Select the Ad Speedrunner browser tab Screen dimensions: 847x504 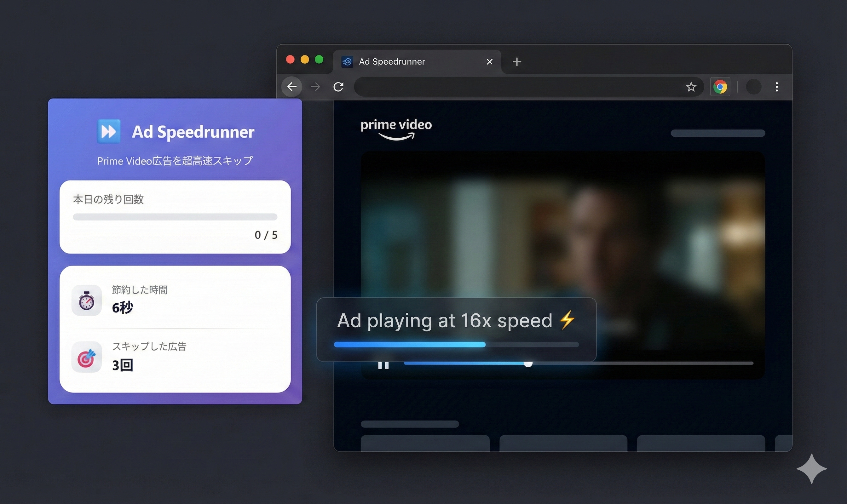[x=392, y=61]
